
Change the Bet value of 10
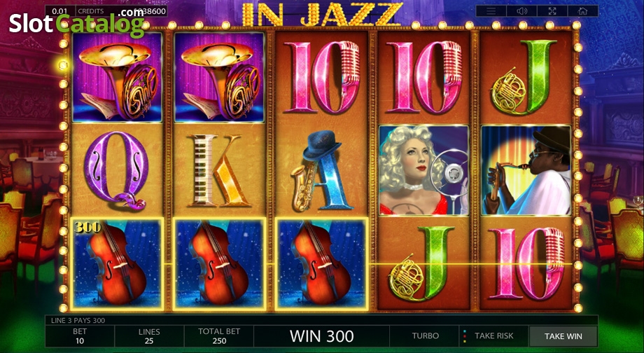pyautogui.click(x=80, y=335)
